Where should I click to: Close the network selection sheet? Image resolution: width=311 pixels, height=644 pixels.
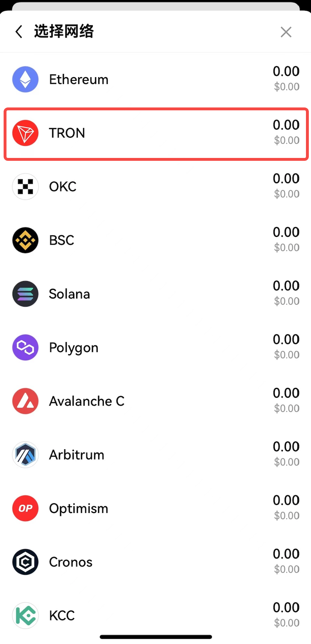pos(286,32)
